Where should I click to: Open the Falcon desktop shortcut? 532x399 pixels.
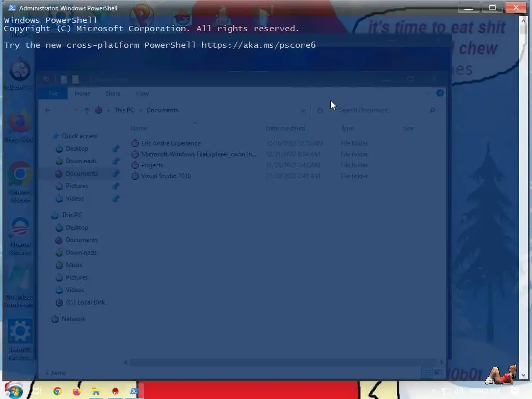[20, 70]
